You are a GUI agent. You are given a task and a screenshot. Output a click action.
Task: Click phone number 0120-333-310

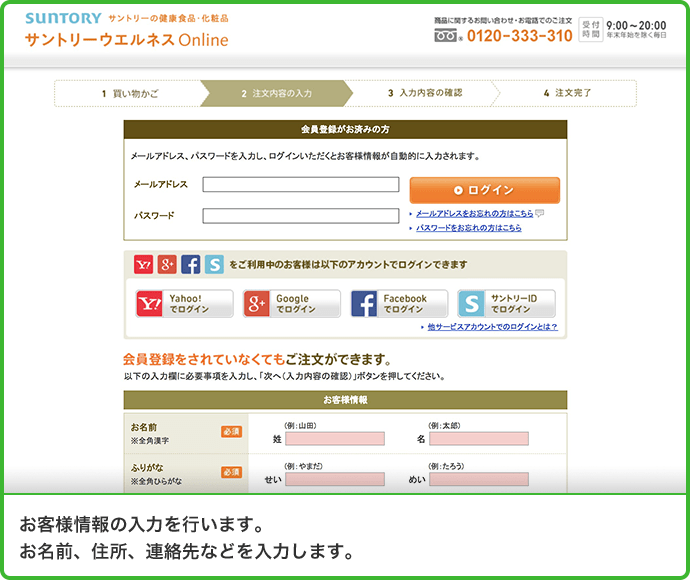coord(520,36)
